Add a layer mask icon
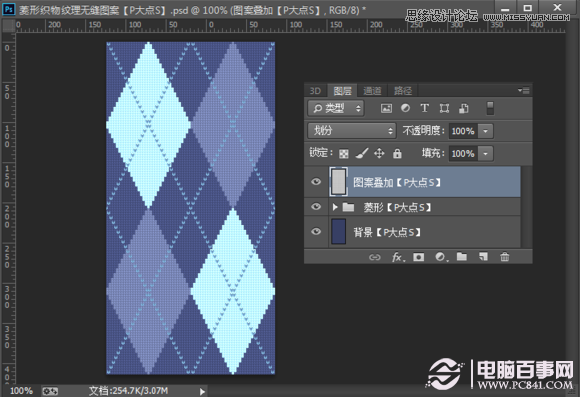This screenshot has width=580, height=397. [418, 257]
